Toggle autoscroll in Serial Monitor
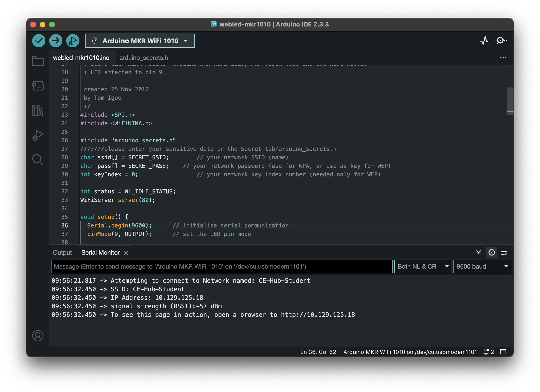540x392 pixels. coord(478,253)
